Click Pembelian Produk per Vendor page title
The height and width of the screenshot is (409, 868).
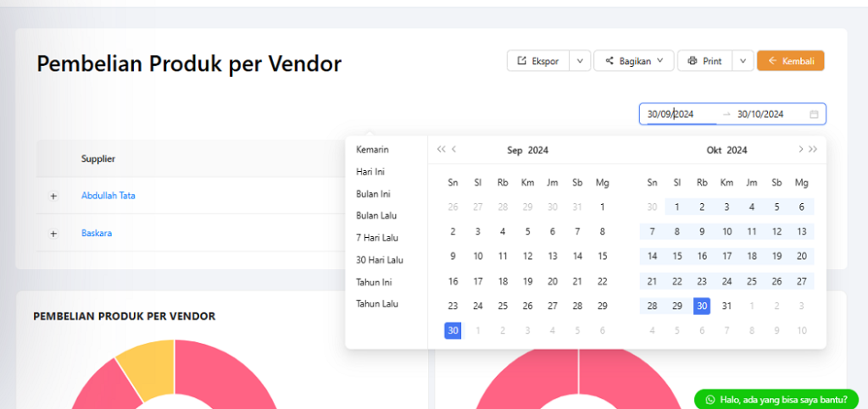click(x=189, y=64)
